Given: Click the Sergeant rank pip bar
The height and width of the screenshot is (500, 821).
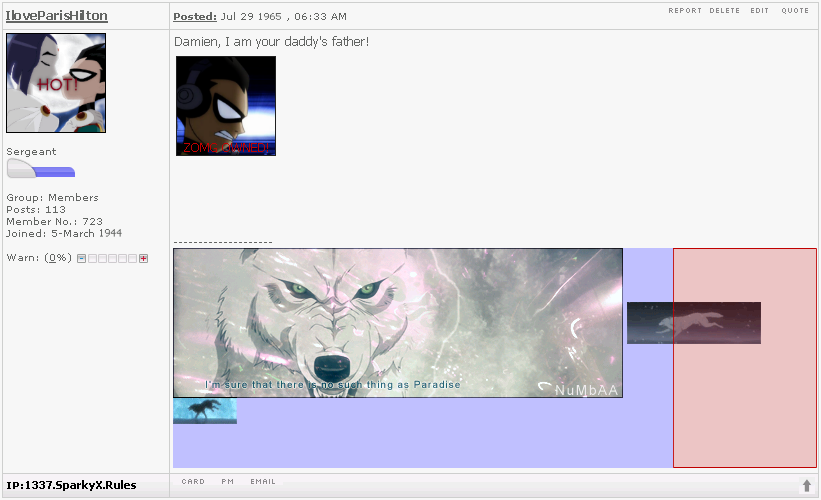Looking at the screenshot, I should [x=41, y=169].
